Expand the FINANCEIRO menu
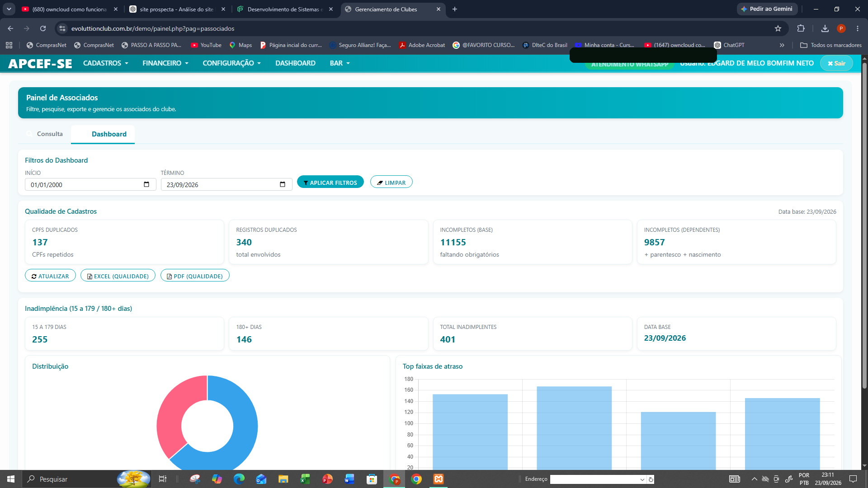This screenshot has height=488, width=868. [165, 63]
